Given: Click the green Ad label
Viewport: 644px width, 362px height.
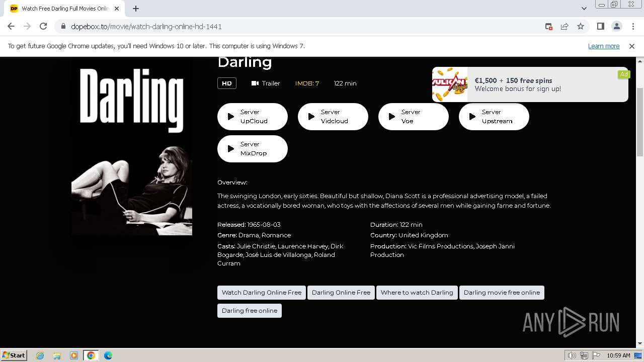Looking at the screenshot, I should 624,74.
